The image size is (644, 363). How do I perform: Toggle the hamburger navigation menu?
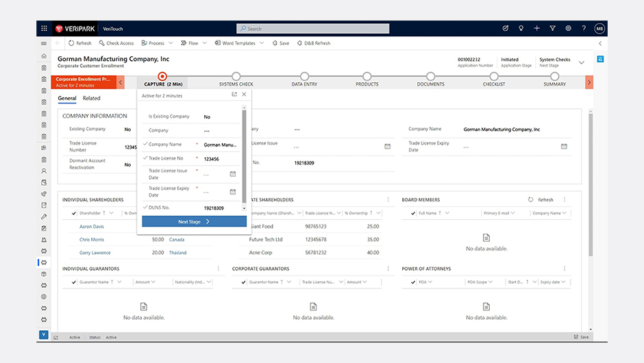pos(44,43)
